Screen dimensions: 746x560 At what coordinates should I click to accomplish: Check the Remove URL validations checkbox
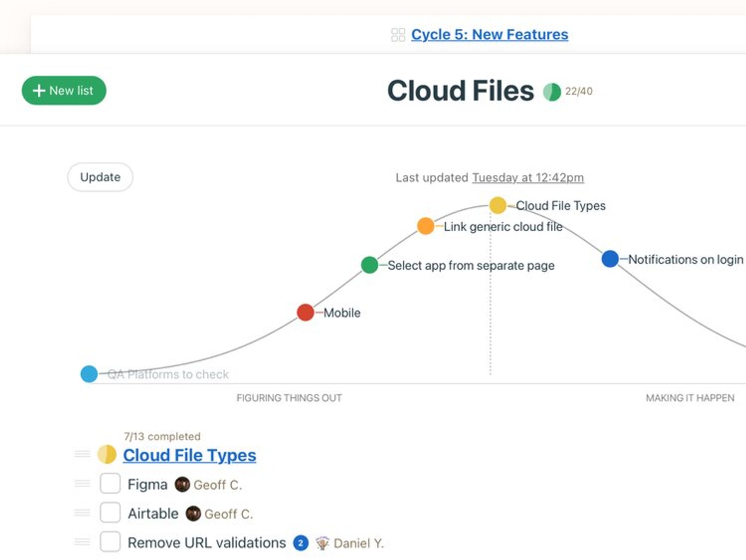110,541
